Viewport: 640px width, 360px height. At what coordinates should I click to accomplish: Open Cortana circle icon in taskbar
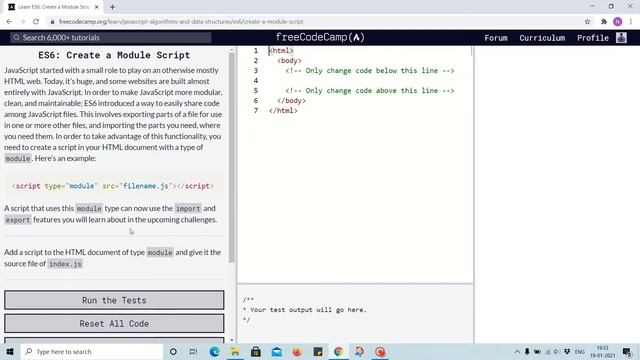point(173,351)
